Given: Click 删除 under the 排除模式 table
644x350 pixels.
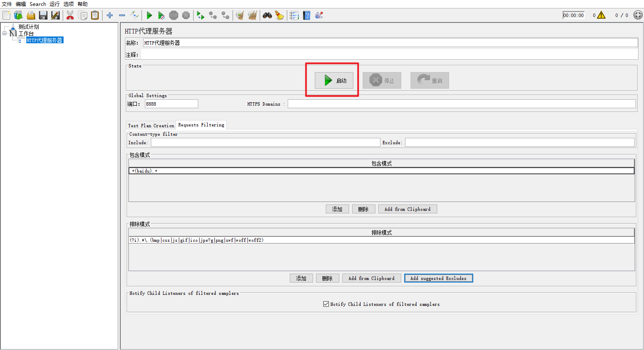Looking at the screenshot, I should click(328, 278).
